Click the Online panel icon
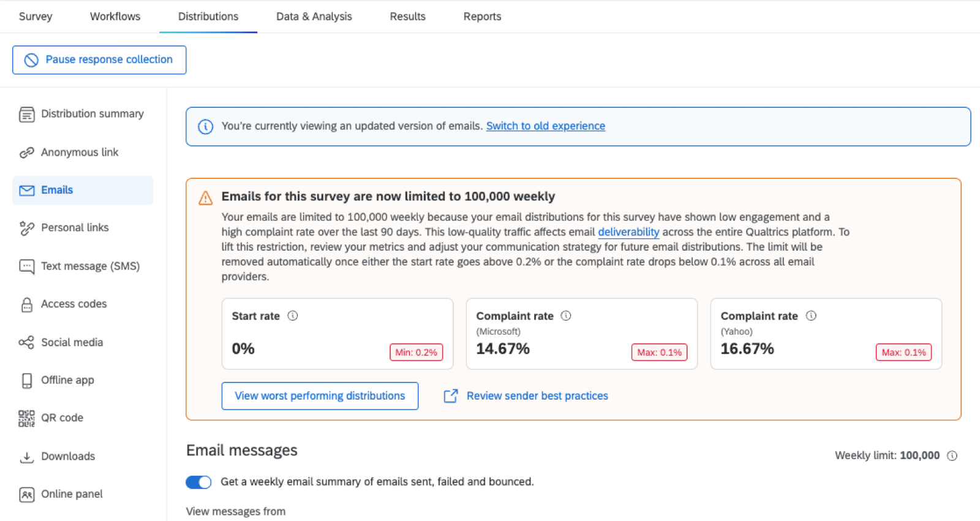The width and height of the screenshot is (980, 521). click(26, 494)
